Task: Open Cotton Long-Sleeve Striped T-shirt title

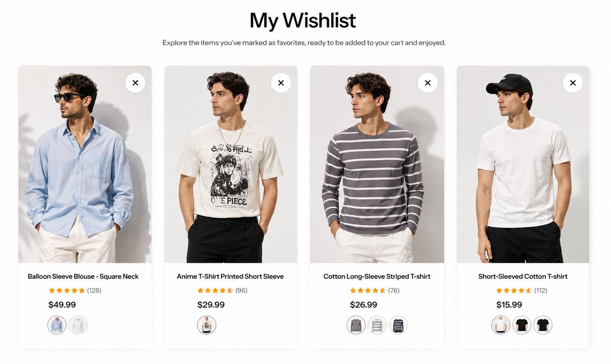Action: pyautogui.click(x=377, y=276)
